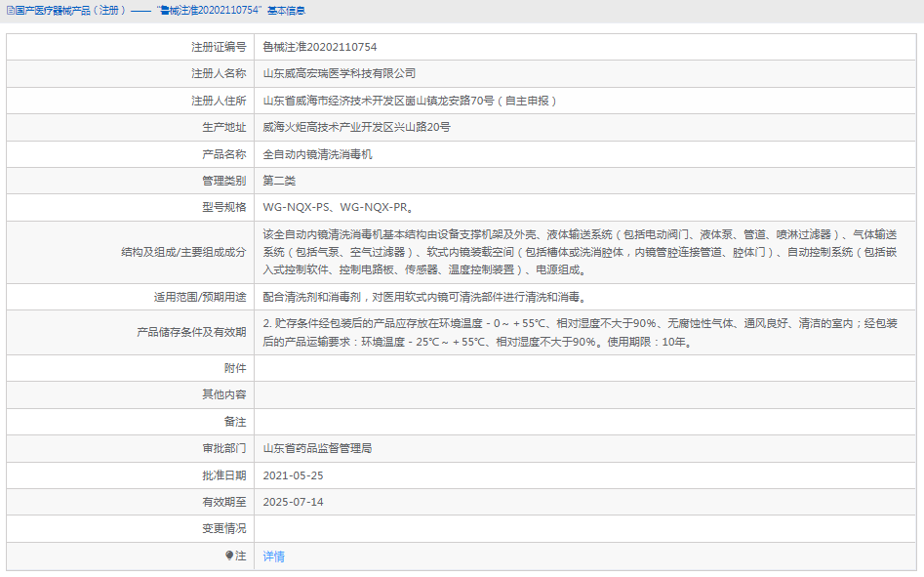924x577 pixels.
Task: Select product name 全自动内镜清洗消毒机
Action: [318, 154]
